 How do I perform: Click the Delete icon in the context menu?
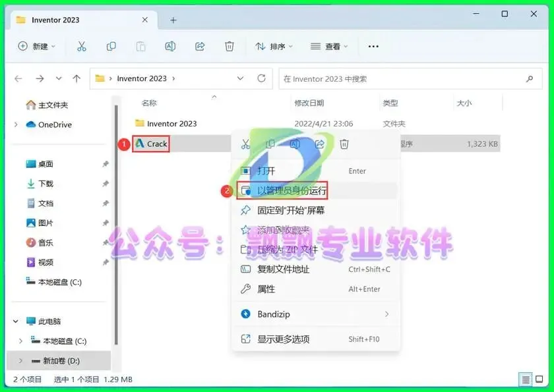tap(344, 144)
